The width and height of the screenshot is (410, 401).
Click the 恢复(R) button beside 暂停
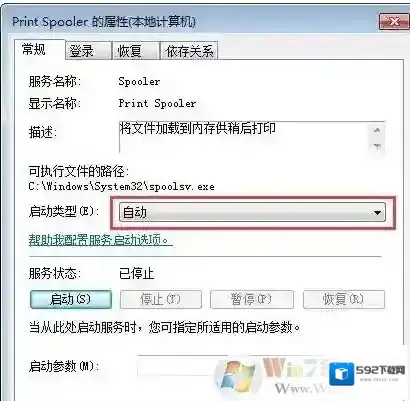click(344, 299)
